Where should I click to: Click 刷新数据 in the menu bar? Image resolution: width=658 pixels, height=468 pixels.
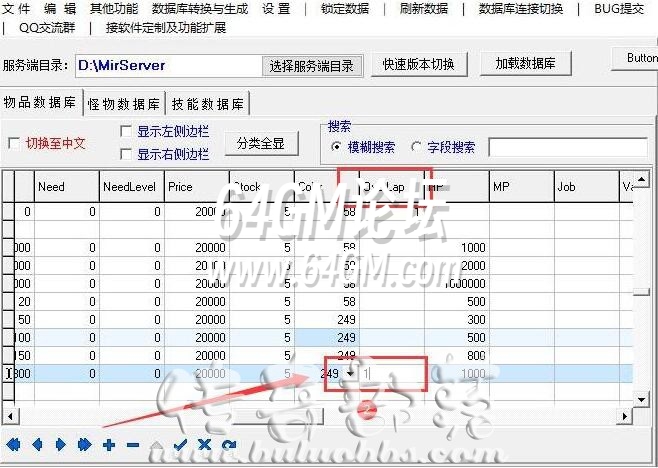pos(424,8)
